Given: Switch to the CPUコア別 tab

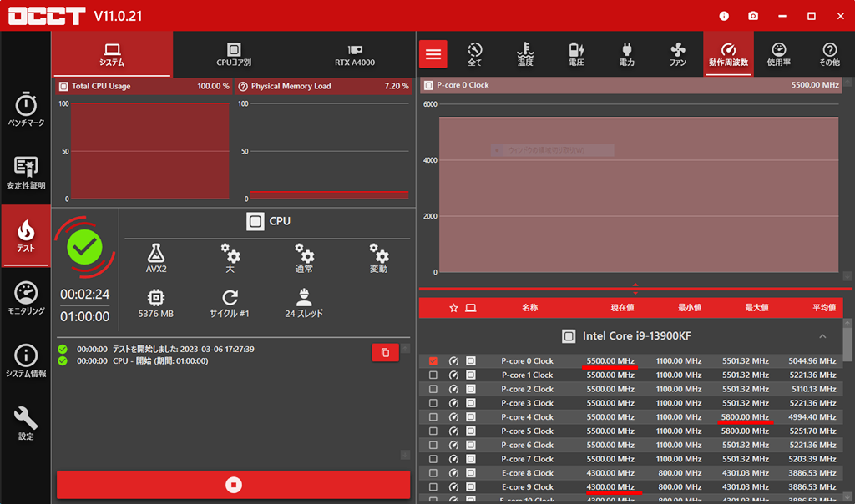Looking at the screenshot, I should coord(234,54).
